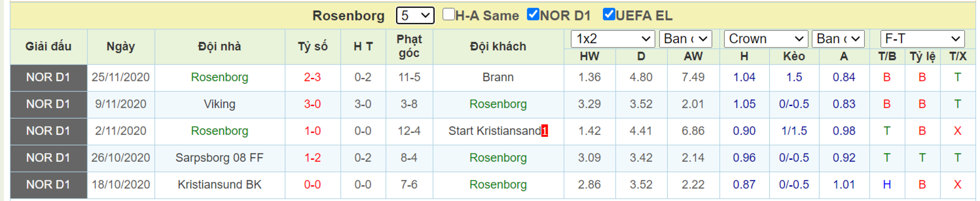The width and height of the screenshot is (980, 201).
Task: Click the 3-0 score for Viking match
Action: click(x=312, y=104)
